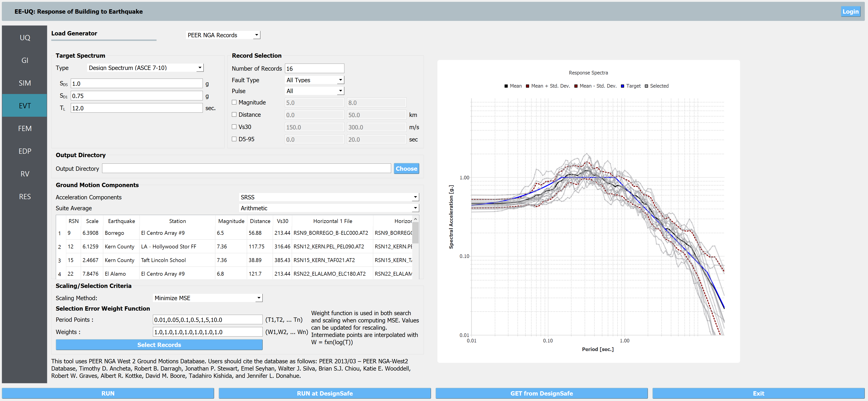Toggle the Vs30 filter checkbox
This screenshot has height=401, width=868.
click(234, 127)
